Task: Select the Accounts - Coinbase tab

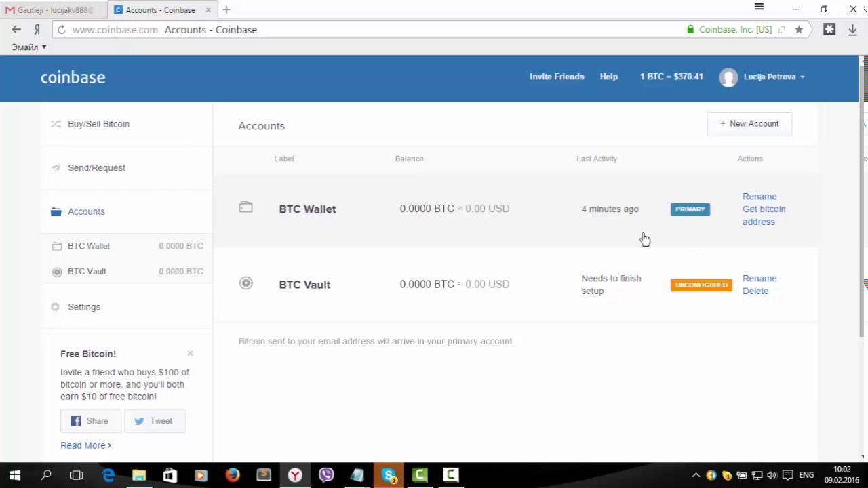Action: pyautogui.click(x=163, y=10)
